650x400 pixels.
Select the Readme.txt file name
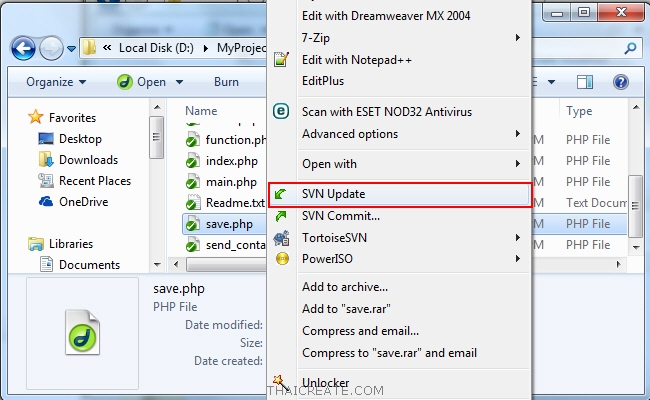235,203
